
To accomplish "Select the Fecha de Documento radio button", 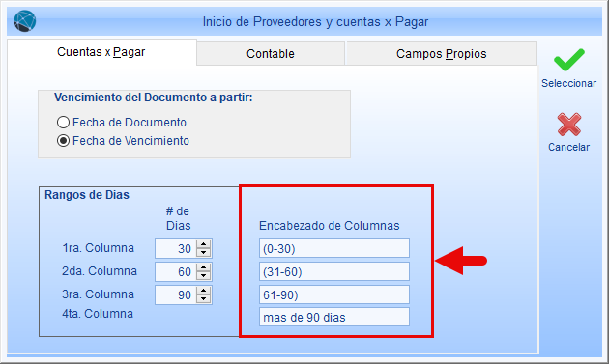I will [63, 123].
